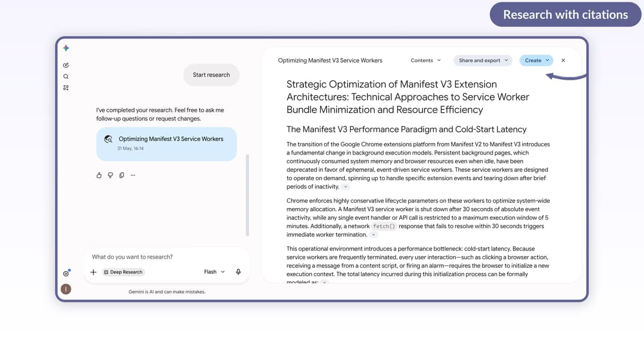Start a new chat with the pencil icon
This screenshot has height=338, width=644.
point(66,65)
